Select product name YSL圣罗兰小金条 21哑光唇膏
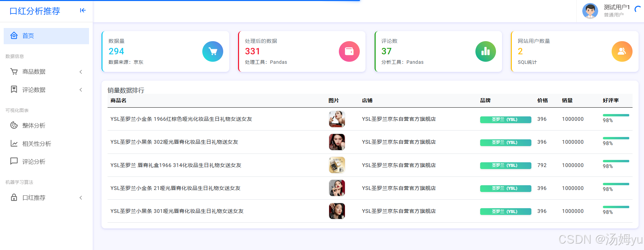Viewport: 644px width, 250px height. click(x=176, y=188)
